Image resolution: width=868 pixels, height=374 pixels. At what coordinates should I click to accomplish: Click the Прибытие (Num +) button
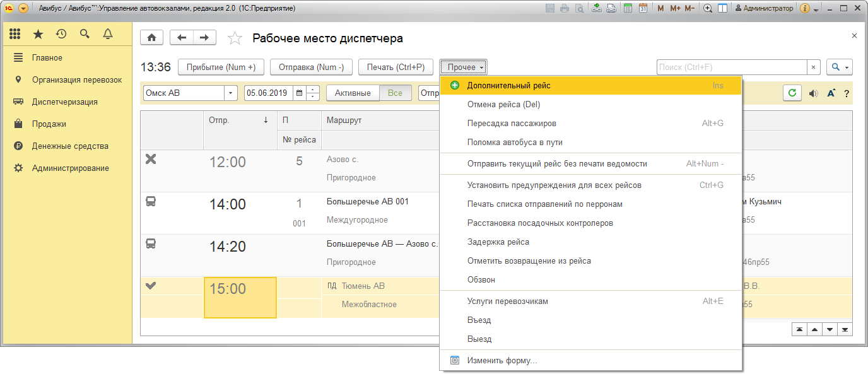pos(221,67)
